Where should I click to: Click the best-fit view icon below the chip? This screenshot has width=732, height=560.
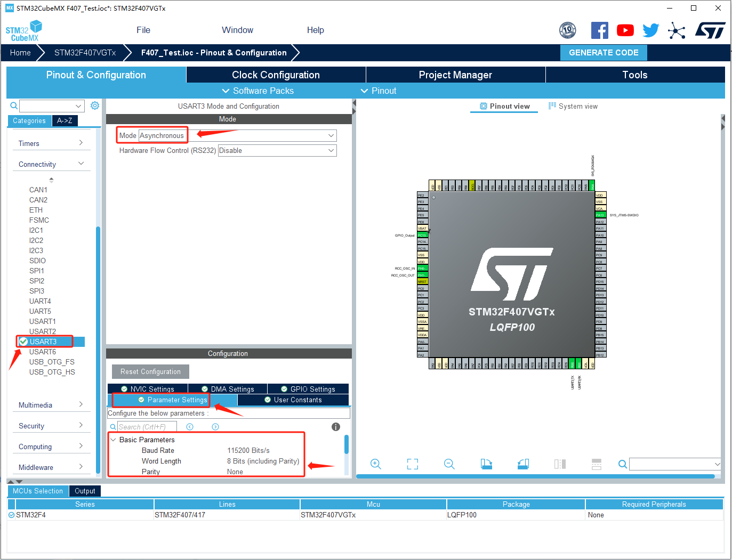[x=412, y=464]
